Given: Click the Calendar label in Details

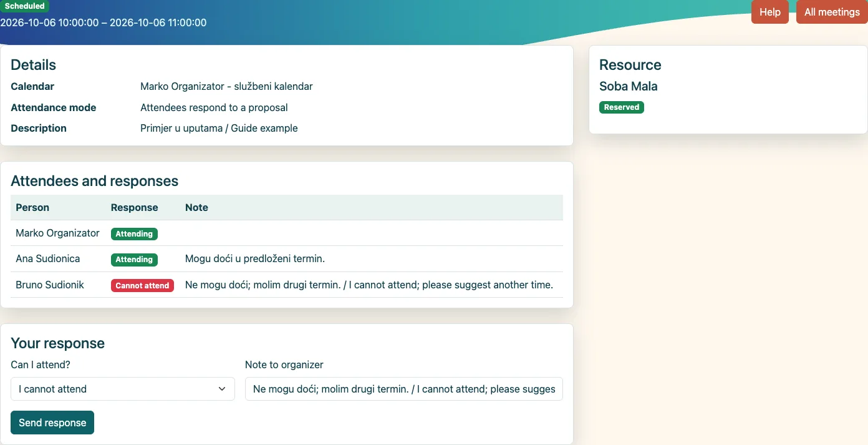Looking at the screenshot, I should 32,87.
